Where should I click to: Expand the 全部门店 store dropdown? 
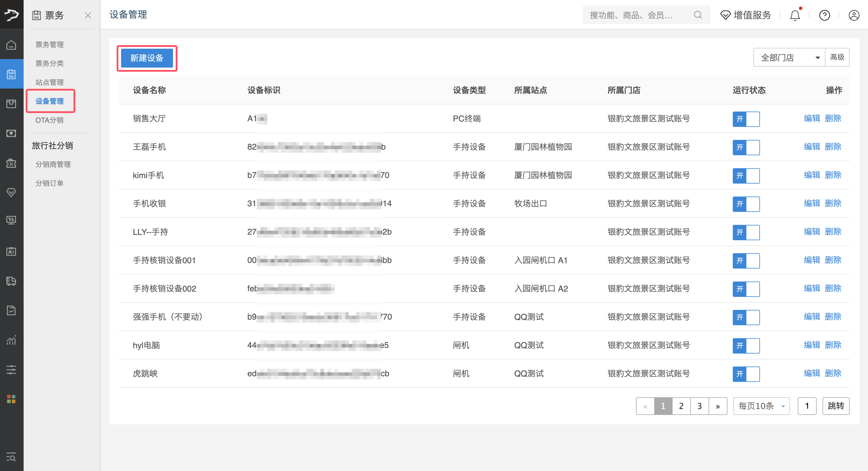pyautogui.click(x=789, y=58)
